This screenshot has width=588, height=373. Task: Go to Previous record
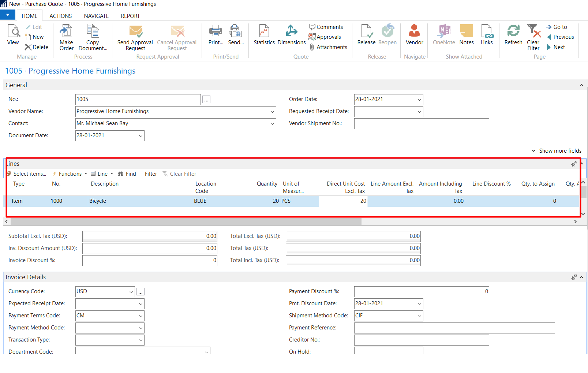(x=560, y=37)
